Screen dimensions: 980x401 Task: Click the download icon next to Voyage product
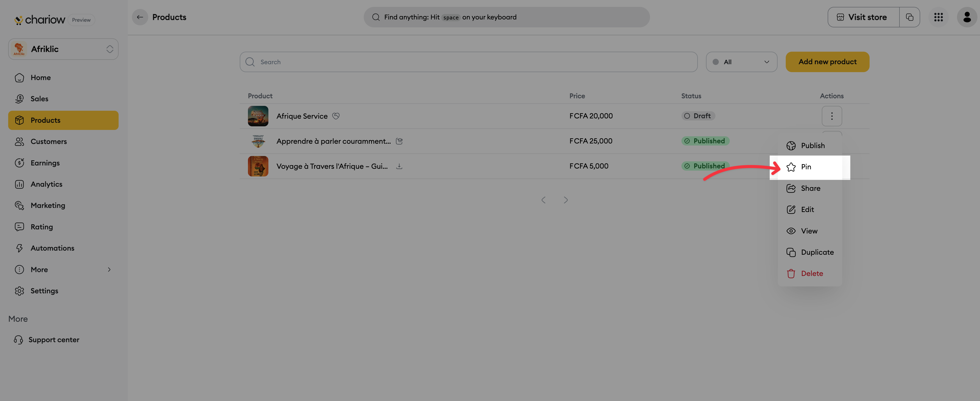pyautogui.click(x=399, y=166)
